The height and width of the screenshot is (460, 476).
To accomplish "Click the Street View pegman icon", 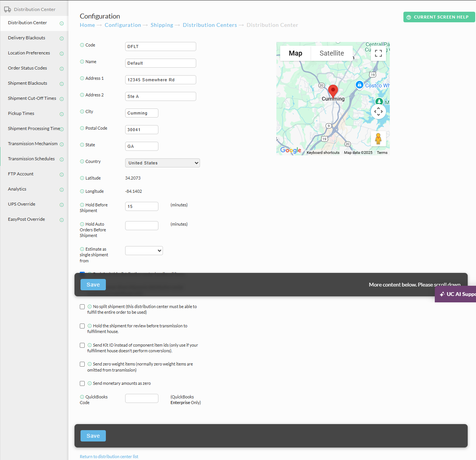I will 378,139.
